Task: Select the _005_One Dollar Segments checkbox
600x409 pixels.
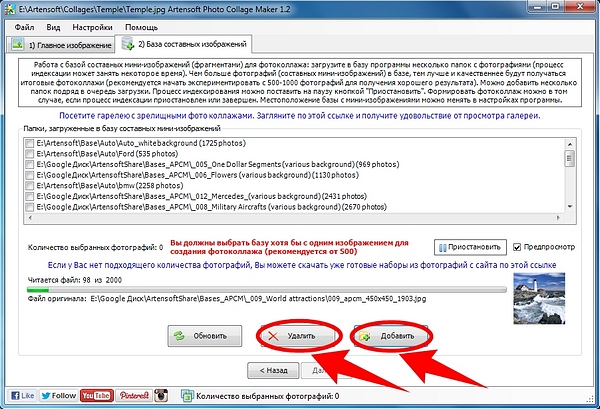Action: click(x=29, y=165)
